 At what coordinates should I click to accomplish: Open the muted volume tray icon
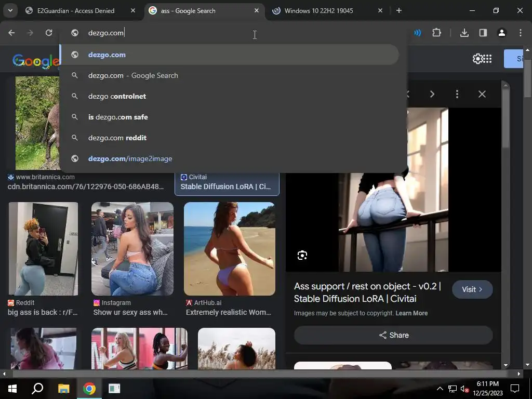tap(464, 389)
